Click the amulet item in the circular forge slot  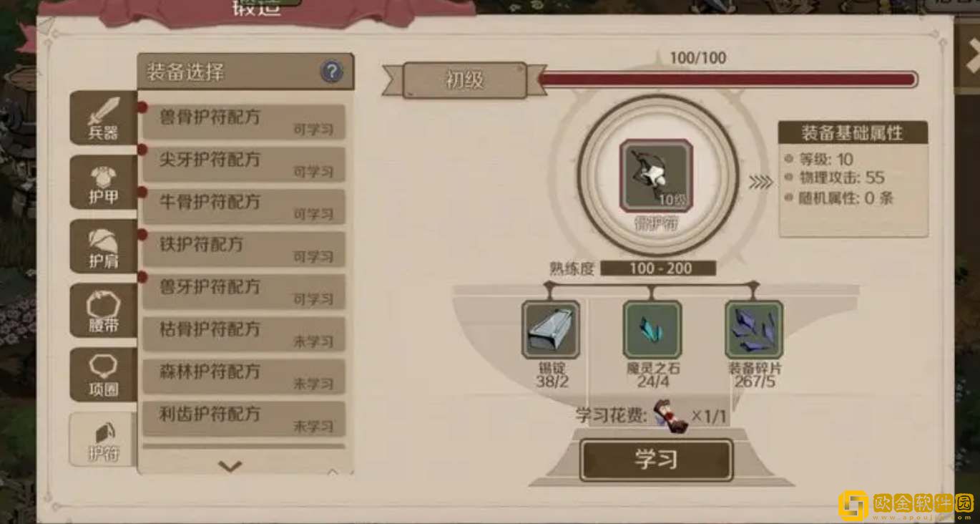pos(657,175)
